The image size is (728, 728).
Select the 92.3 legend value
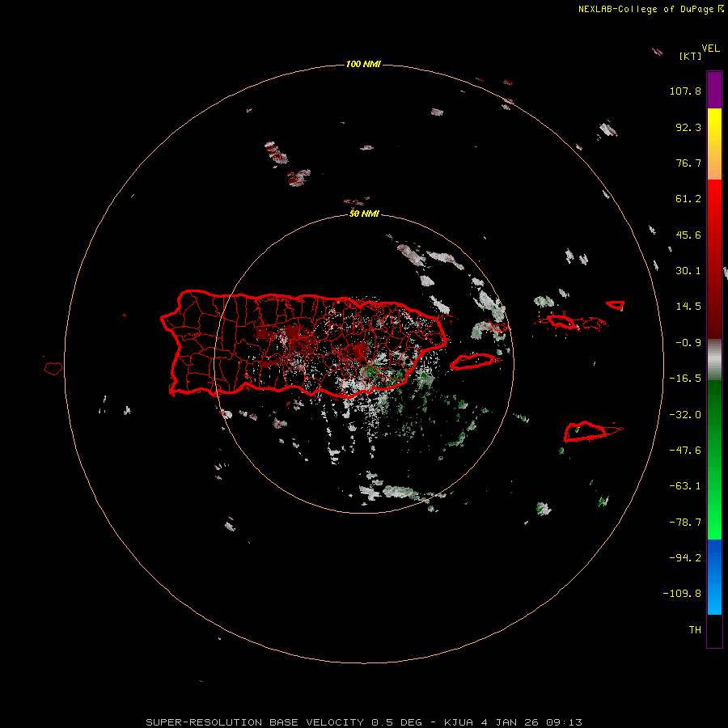coord(688,127)
